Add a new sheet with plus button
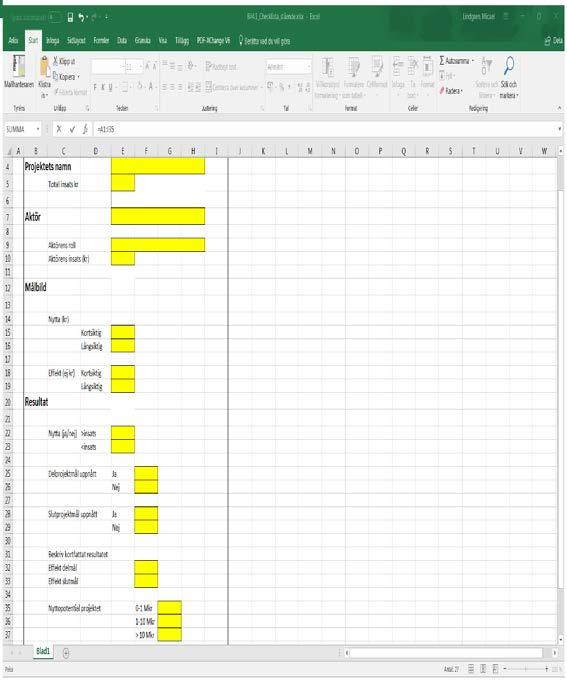 tap(66, 652)
